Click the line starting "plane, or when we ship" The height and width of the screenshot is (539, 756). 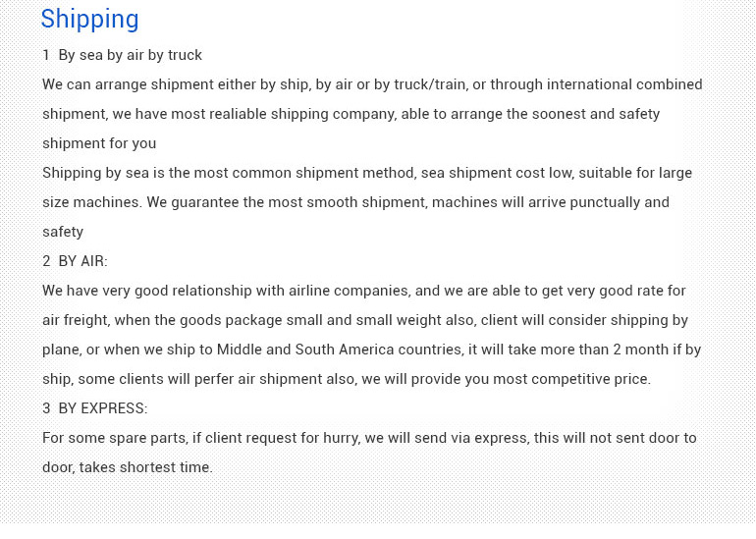coord(371,350)
